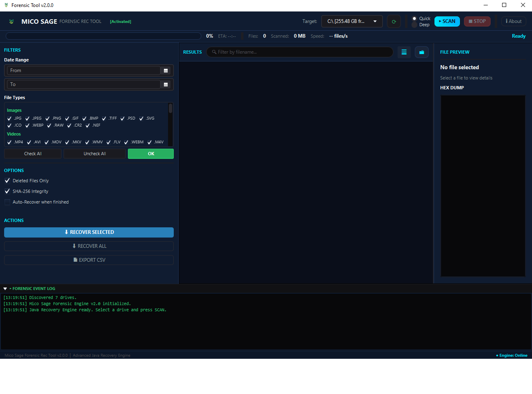The height and width of the screenshot is (394, 532).
Task: Select the Deep scan mode
Action: point(414,25)
